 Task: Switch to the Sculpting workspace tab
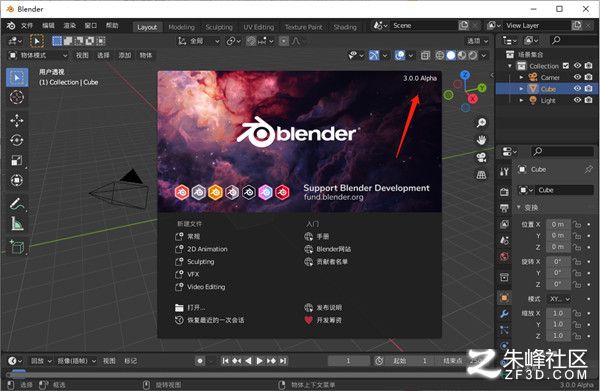(219, 27)
